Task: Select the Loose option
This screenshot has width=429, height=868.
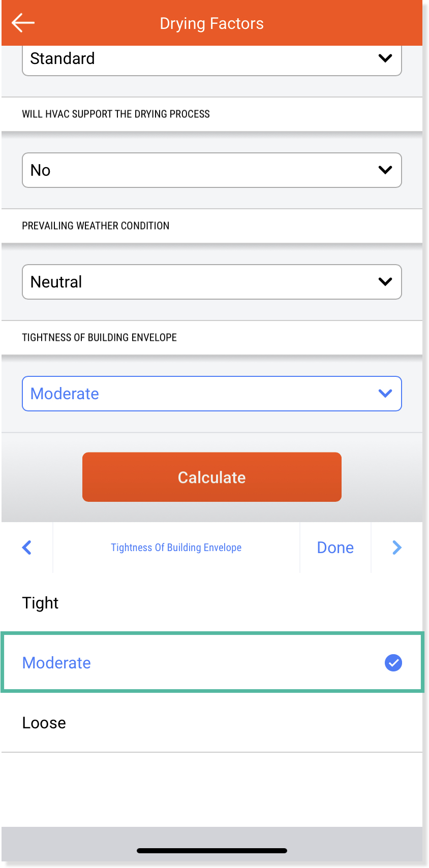Action: 44,723
